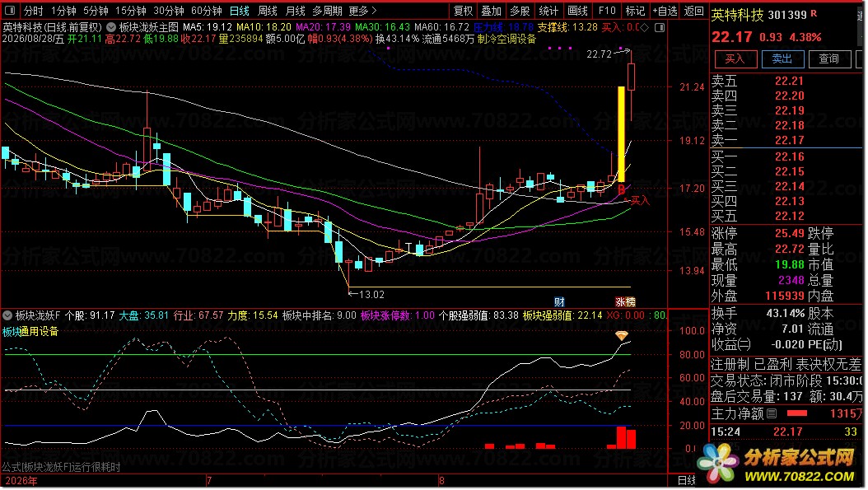Click the 13.02 low price label
The height and width of the screenshot is (490, 868).
[371, 295]
